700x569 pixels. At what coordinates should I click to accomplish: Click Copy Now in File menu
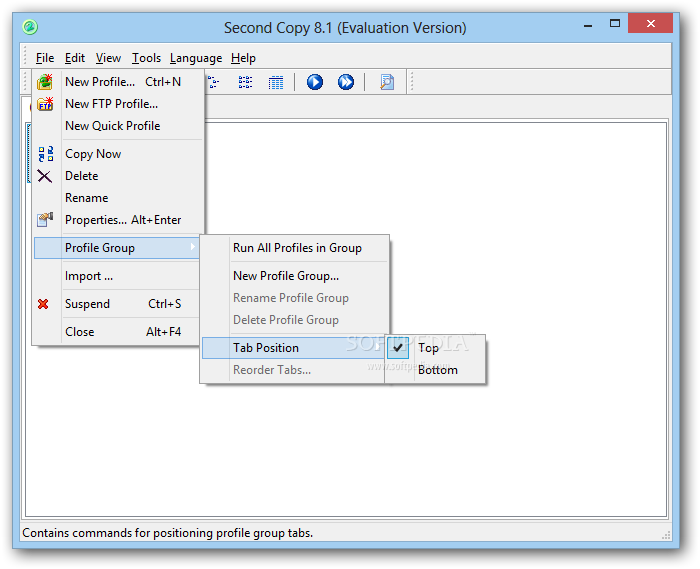point(118,154)
